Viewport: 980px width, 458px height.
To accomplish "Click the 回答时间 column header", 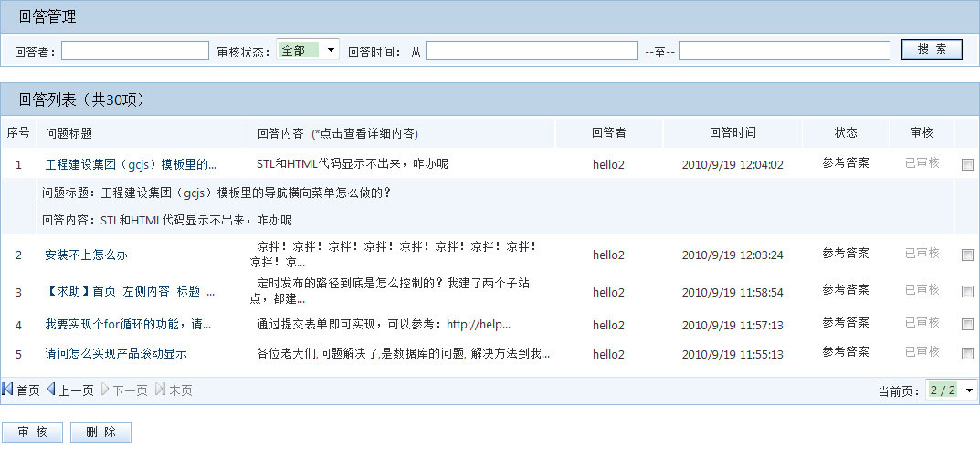I will pyautogui.click(x=732, y=132).
